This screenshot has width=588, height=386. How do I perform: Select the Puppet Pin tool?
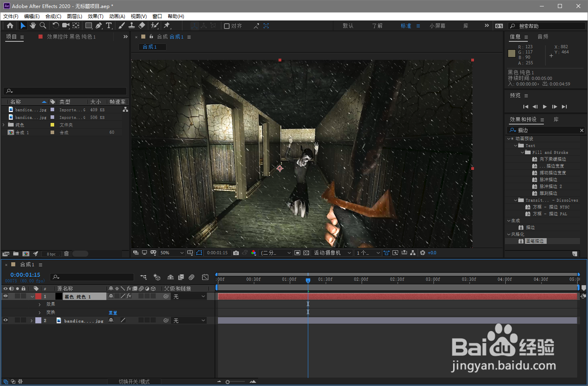coord(167,26)
